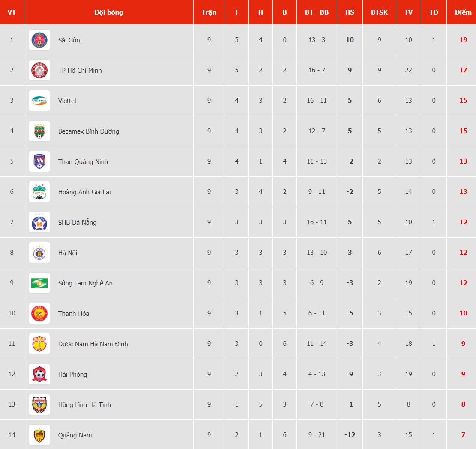The image size is (476, 449).
Task: Open the Quảng Nam team name
Action: pyautogui.click(x=75, y=435)
